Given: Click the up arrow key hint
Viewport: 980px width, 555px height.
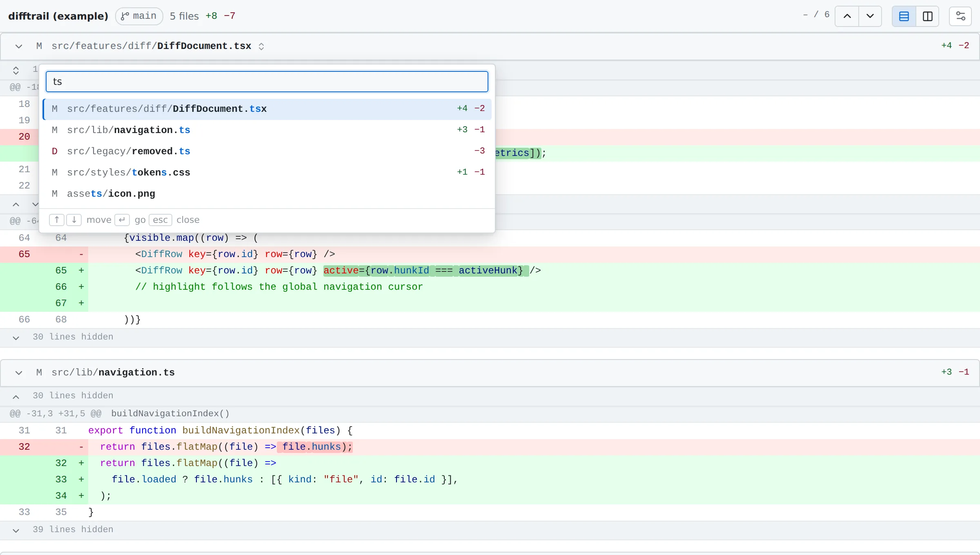Looking at the screenshot, I should (x=57, y=220).
